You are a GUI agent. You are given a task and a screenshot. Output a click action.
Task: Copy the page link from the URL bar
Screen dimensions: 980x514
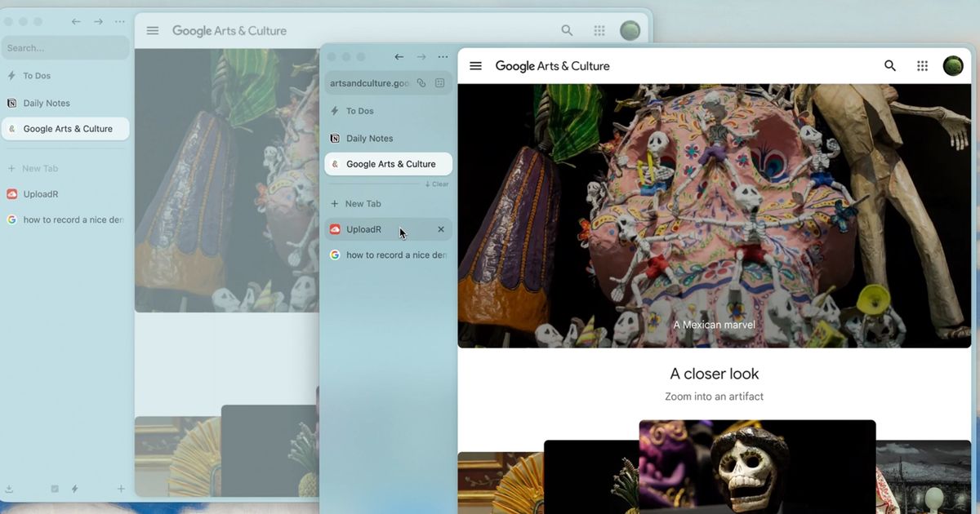tap(421, 83)
